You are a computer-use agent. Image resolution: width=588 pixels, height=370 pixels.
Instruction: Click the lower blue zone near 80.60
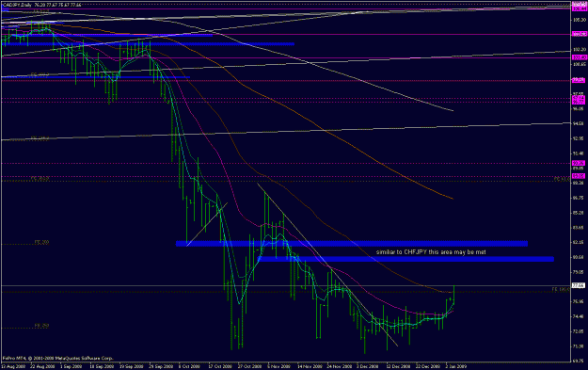pyautogui.click(x=406, y=259)
